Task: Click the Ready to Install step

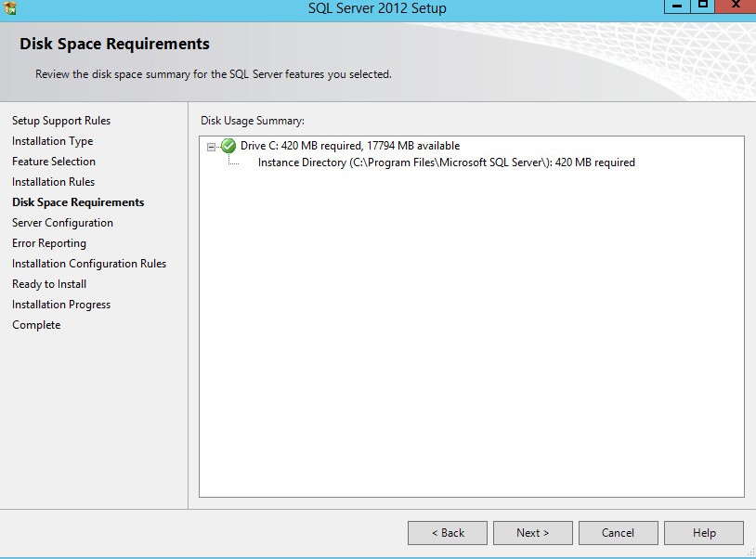Action: pos(49,284)
